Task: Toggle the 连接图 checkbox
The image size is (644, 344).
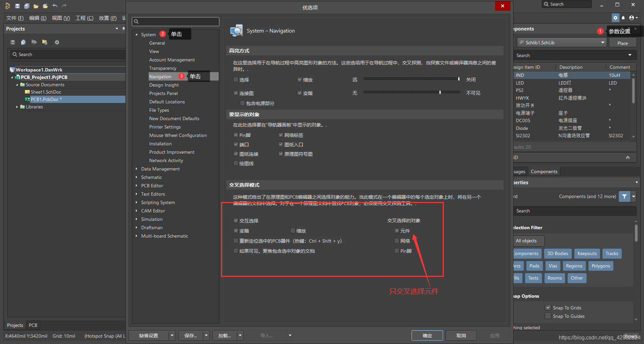Action: point(235,93)
